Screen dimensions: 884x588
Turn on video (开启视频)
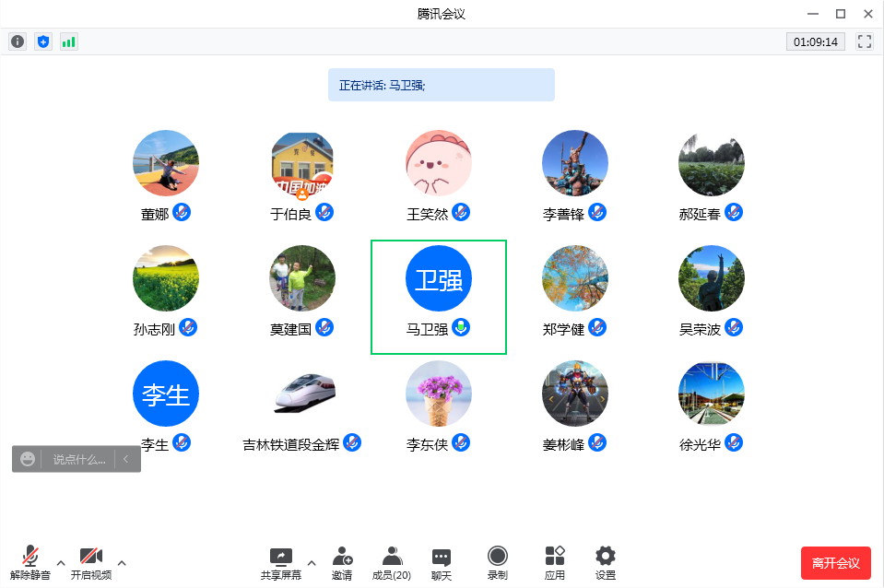[90, 562]
